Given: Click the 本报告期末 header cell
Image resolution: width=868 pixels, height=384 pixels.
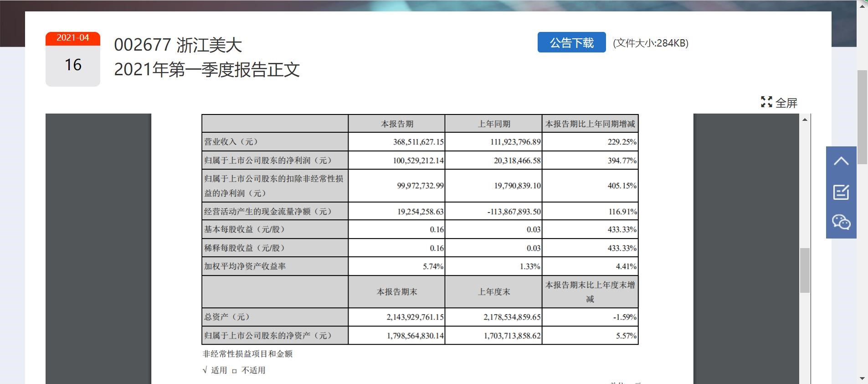Looking at the screenshot, I should click(397, 292).
